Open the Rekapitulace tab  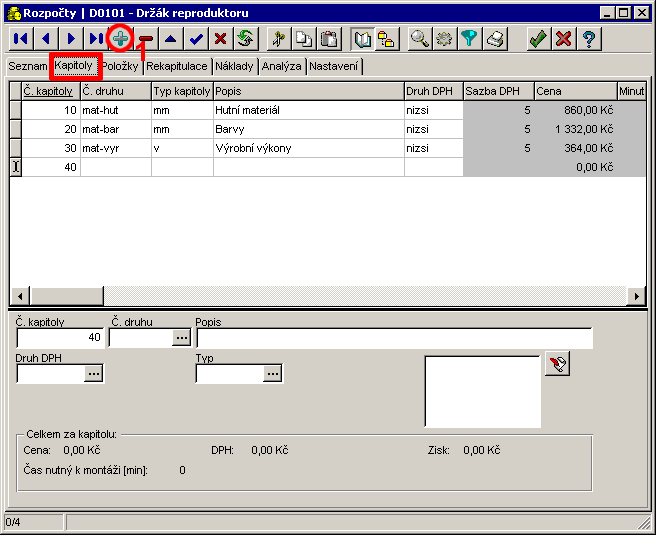tap(177, 66)
